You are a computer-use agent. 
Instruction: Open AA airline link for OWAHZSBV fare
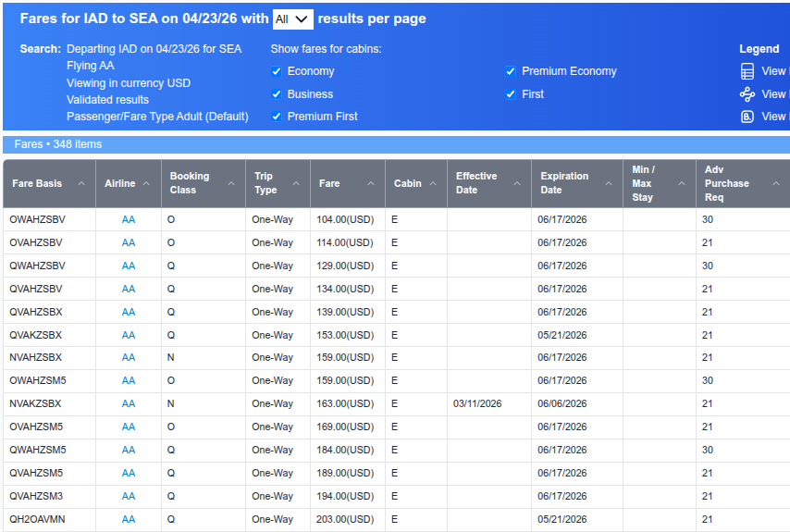(x=129, y=219)
